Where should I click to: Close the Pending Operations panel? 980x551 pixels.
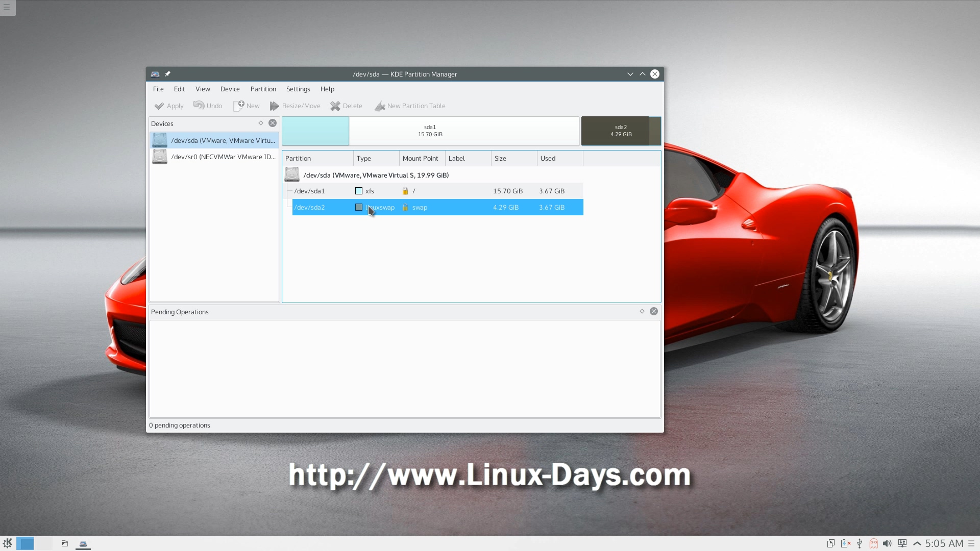pyautogui.click(x=654, y=311)
